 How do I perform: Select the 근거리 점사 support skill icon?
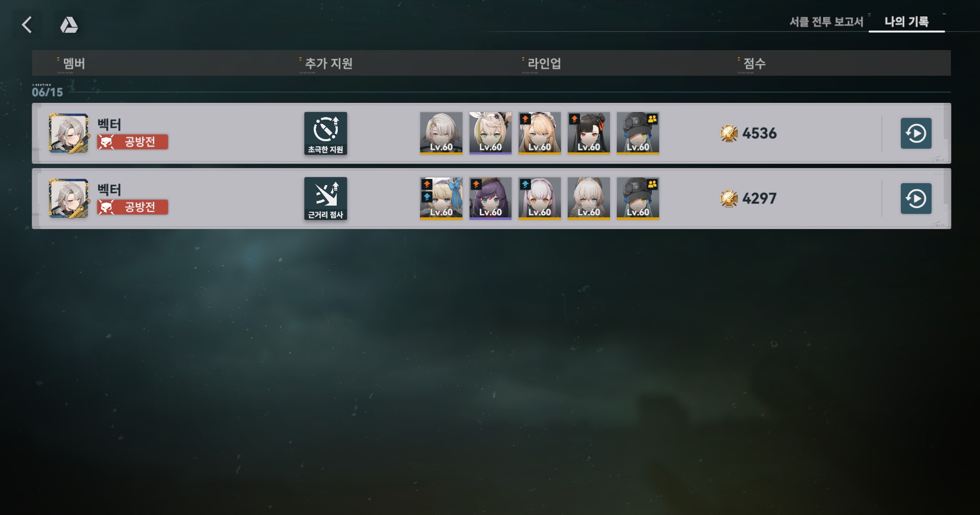tap(325, 198)
